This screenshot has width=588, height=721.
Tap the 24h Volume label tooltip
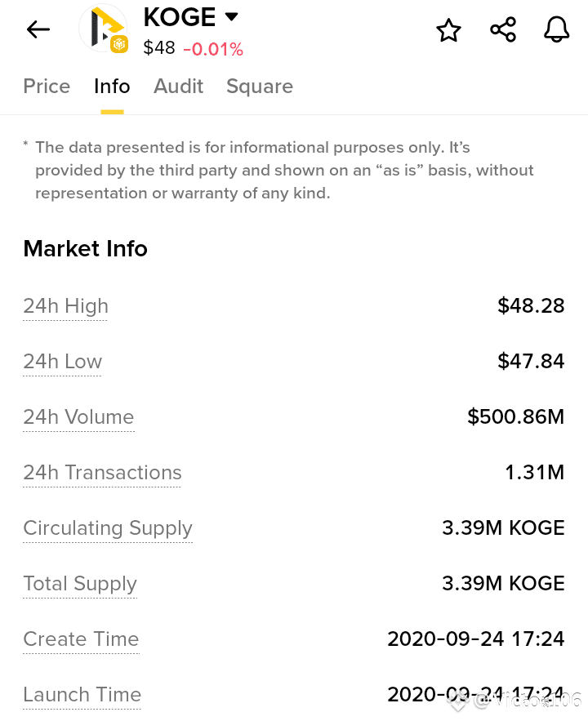(x=78, y=417)
